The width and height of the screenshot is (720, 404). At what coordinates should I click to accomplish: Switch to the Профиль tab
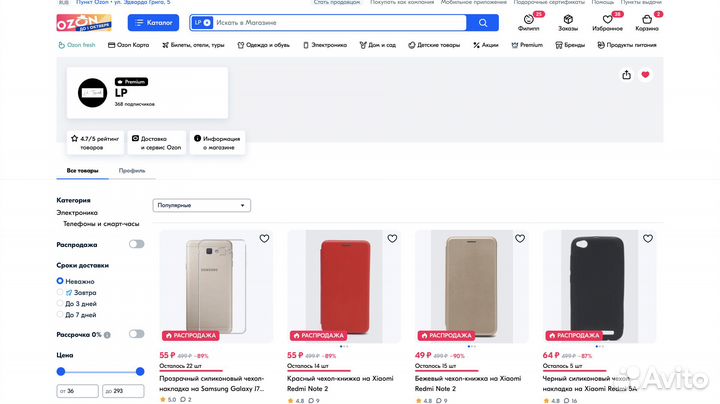[132, 171]
